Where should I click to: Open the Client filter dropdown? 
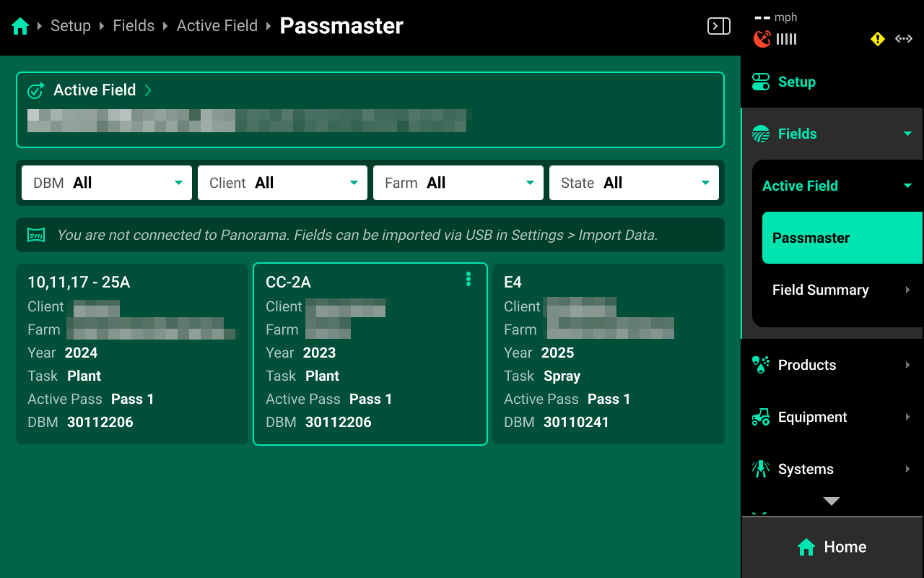click(x=282, y=183)
